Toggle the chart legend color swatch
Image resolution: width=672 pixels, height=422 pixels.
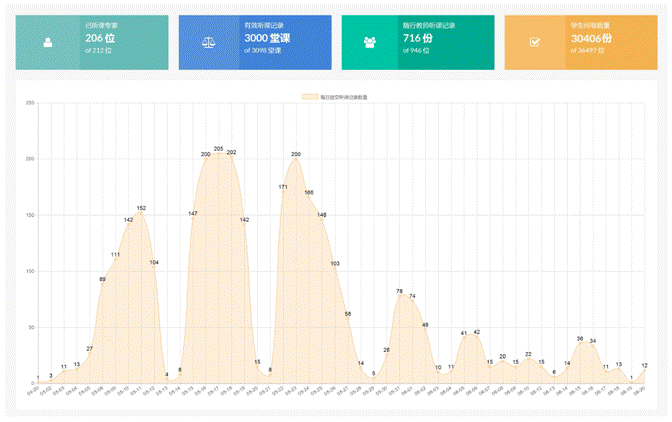pyautogui.click(x=310, y=97)
